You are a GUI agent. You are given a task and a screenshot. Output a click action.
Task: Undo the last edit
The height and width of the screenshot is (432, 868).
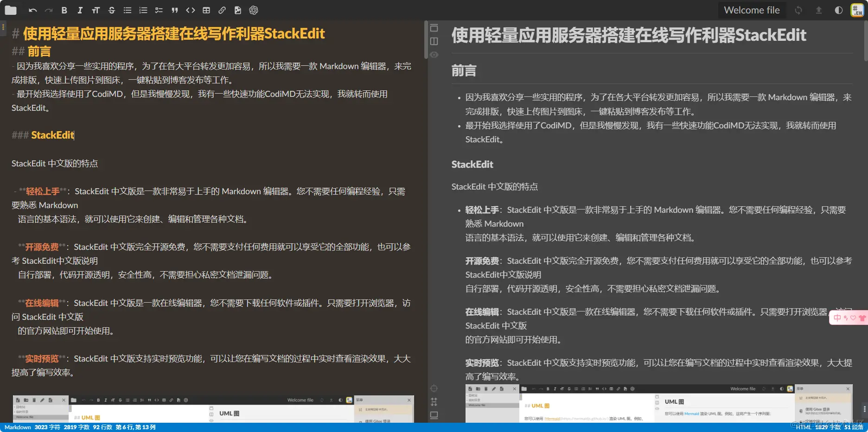click(x=32, y=10)
